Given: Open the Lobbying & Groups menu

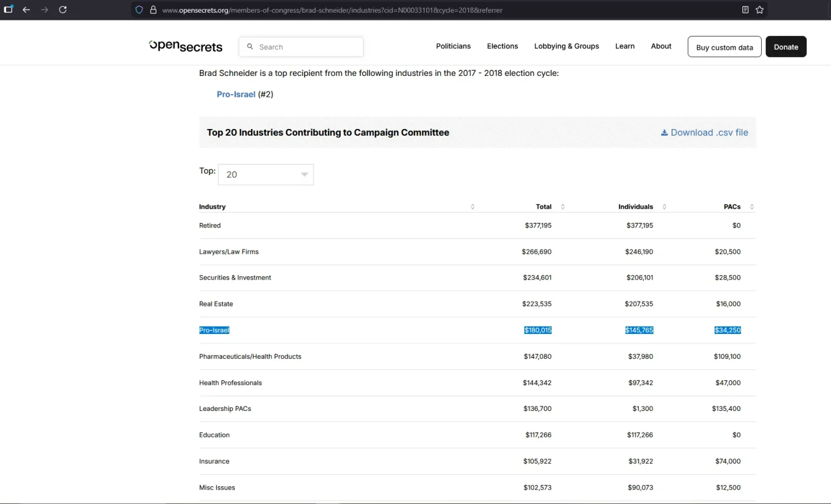Looking at the screenshot, I should click(567, 47).
